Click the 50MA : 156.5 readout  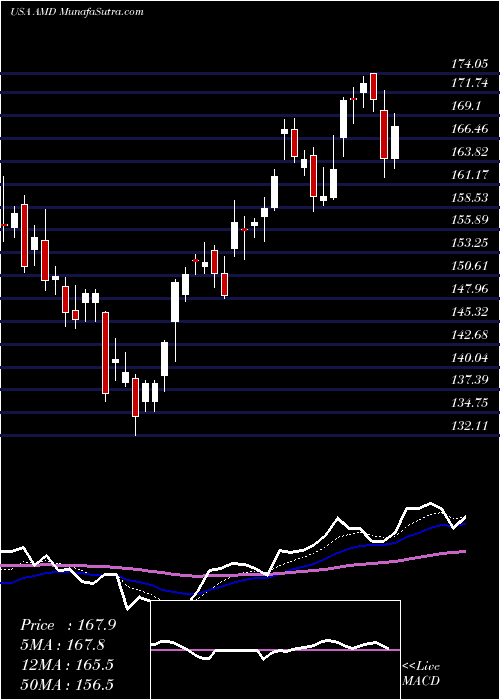67,684
